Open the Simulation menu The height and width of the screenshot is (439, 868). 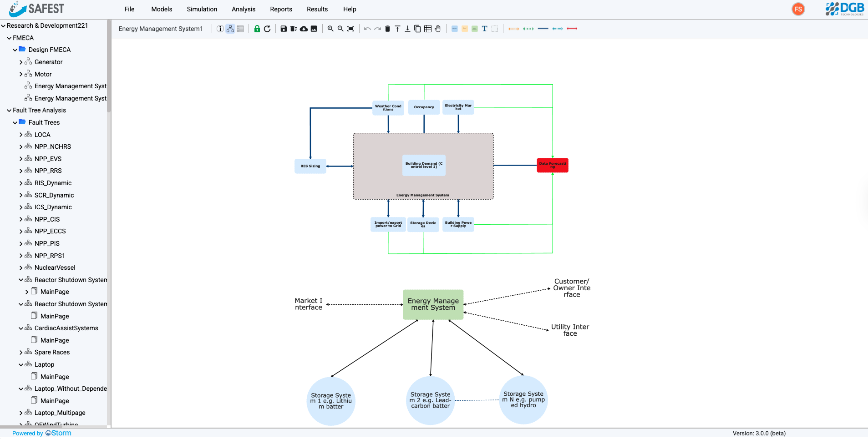tap(202, 9)
